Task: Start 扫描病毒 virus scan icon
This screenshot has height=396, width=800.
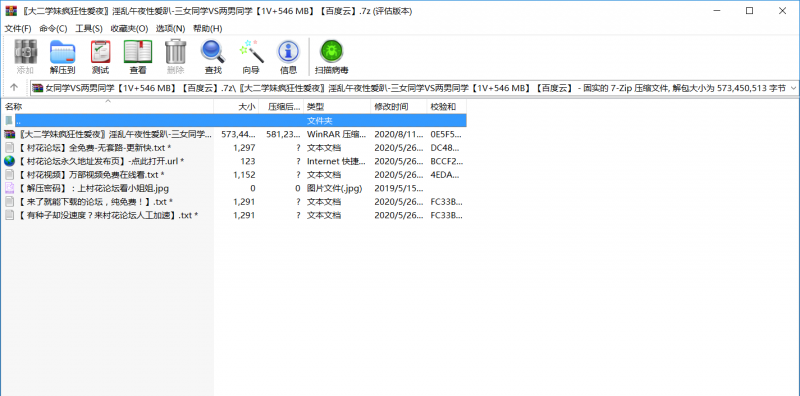Action: tap(332, 57)
